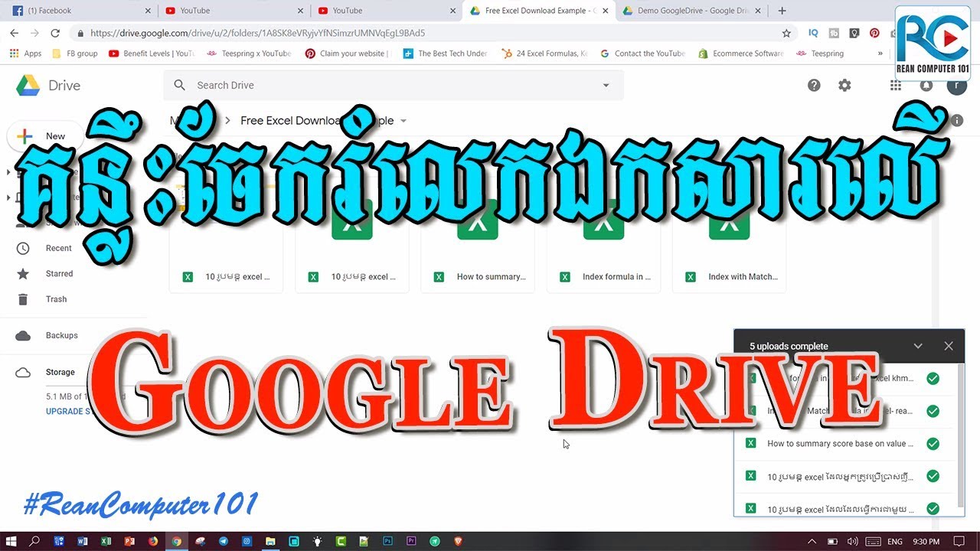
Task: Open Backups in Drive sidebar
Action: click(61, 335)
